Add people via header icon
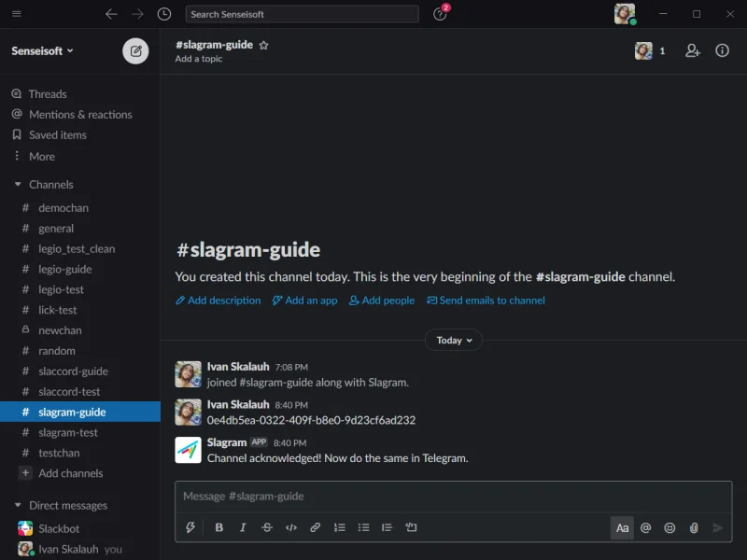This screenshot has height=560, width=747. (693, 50)
